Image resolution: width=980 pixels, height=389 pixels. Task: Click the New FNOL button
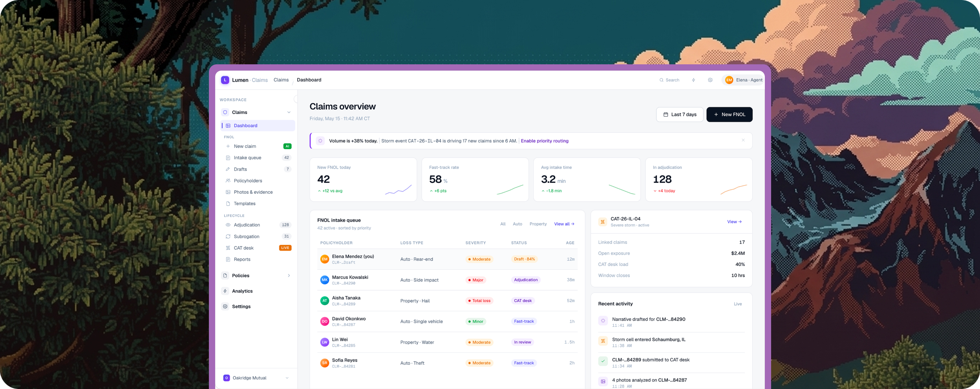click(x=730, y=115)
